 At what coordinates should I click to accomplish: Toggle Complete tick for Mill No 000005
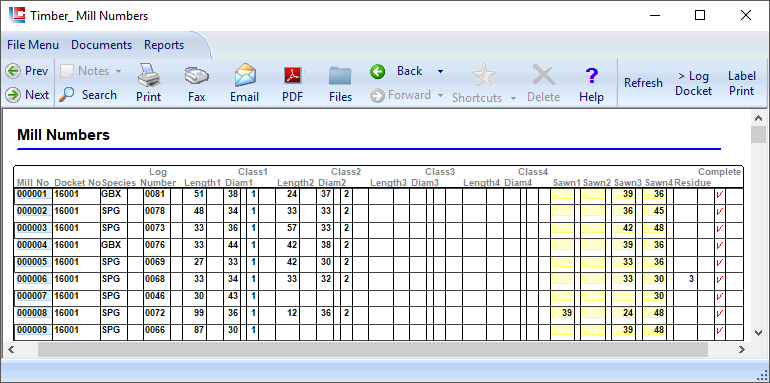pos(720,262)
